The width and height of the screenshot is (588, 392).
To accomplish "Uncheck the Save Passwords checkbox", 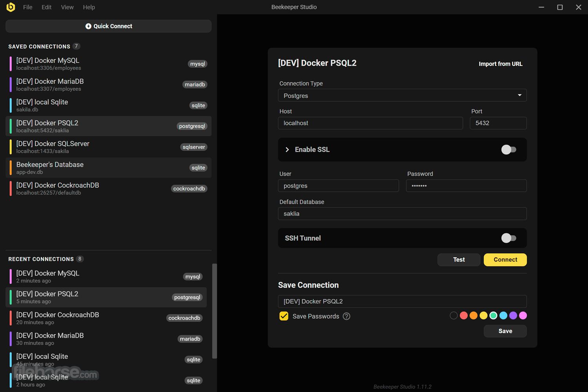I will click(284, 316).
